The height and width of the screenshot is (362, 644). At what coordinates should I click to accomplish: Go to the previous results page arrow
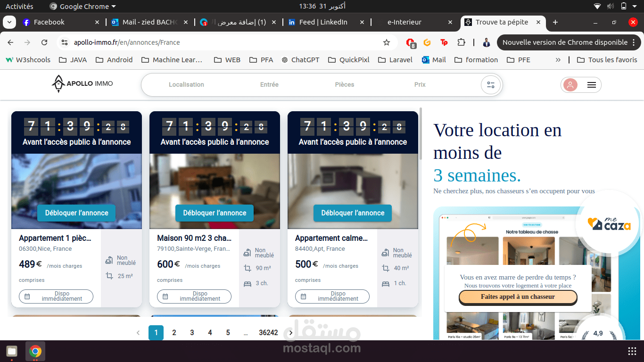point(138,333)
